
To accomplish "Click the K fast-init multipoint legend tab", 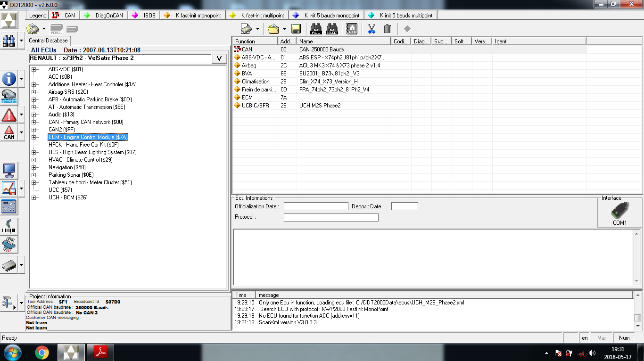I will click(x=257, y=15).
